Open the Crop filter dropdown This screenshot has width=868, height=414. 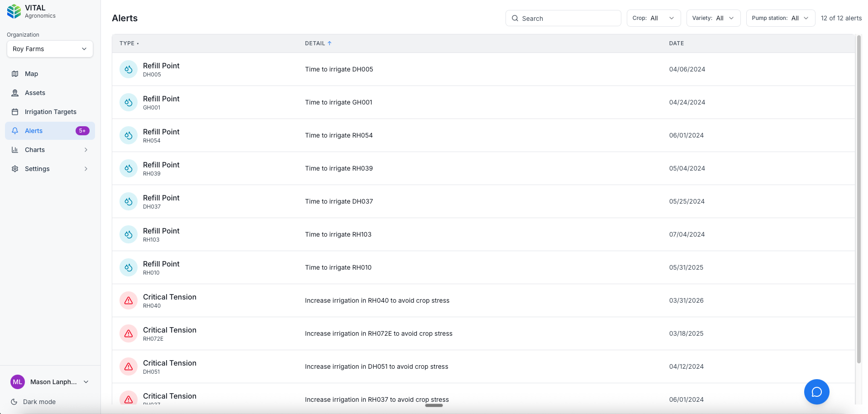pyautogui.click(x=653, y=18)
